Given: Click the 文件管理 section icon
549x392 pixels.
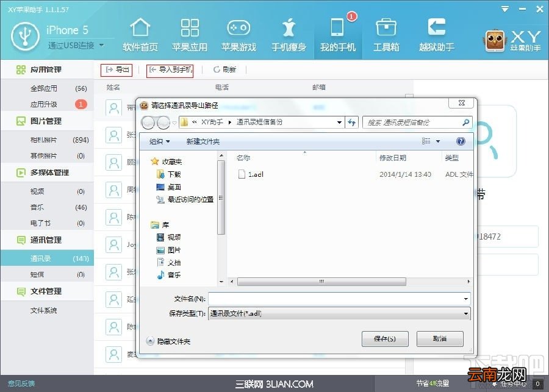Looking at the screenshot, I should coord(21,291).
